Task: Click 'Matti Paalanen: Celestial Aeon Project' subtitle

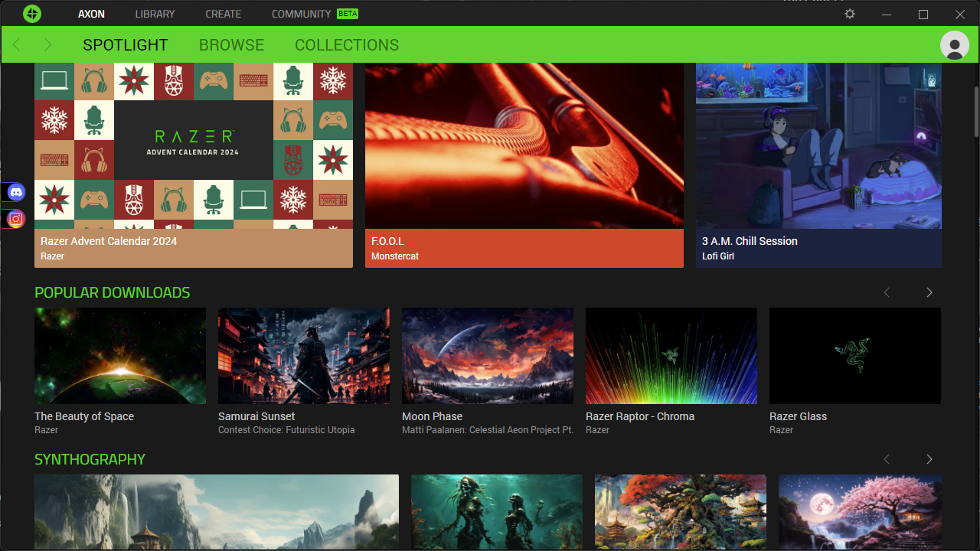Action: tap(488, 430)
